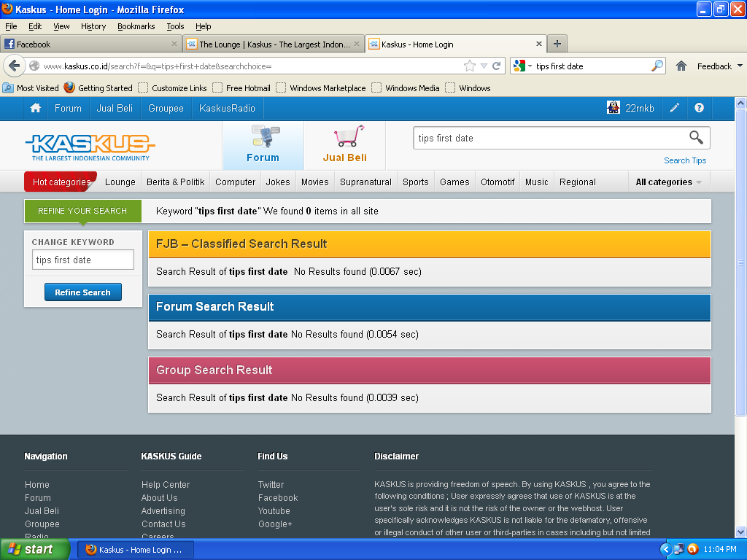Bookmark page with the star icon
Screen dimensions: 747x560
click(x=469, y=66)
